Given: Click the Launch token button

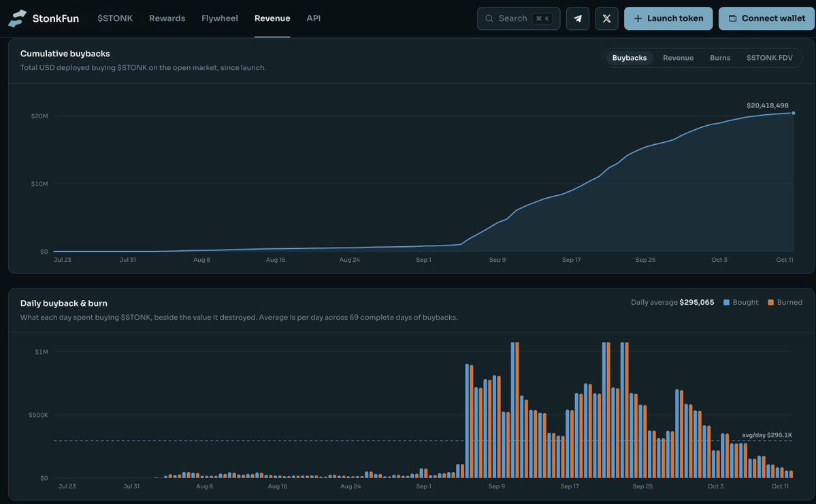Looking at the screenshot, I should point(668,18).
